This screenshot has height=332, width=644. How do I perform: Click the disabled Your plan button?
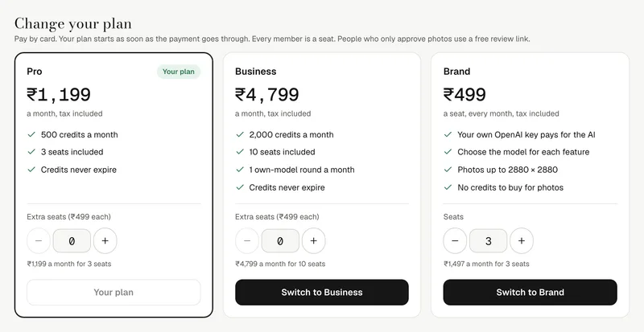pyautogui.click(x=114, y=292)
